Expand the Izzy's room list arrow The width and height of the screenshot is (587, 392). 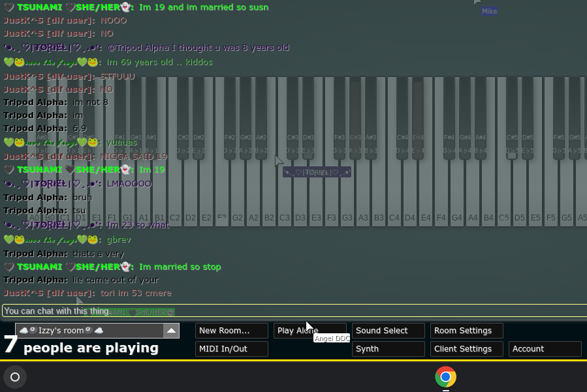click(171, 331)
